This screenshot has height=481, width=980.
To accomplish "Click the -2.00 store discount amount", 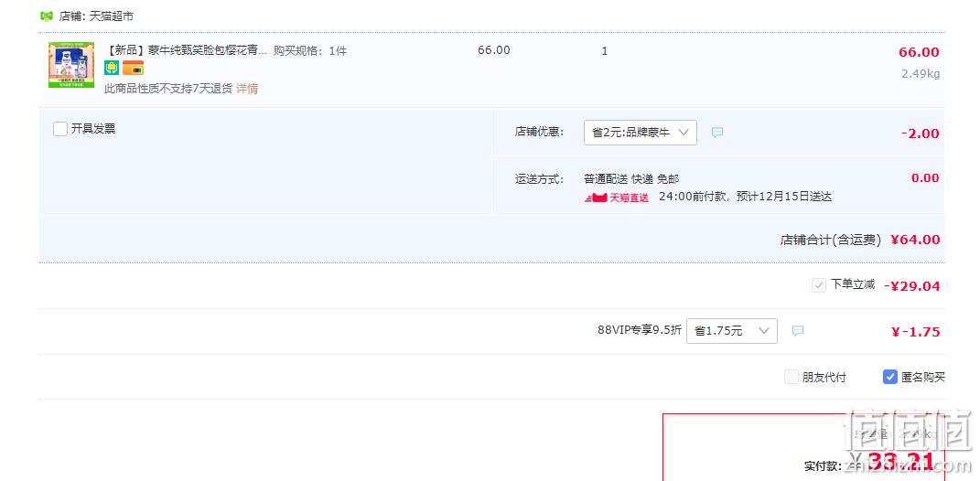I will coord(921,134).
